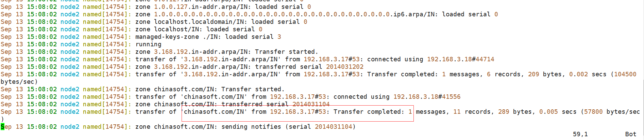Click 'managed-keys-zone' log entry text
The height and width of the screenshot is (140, 644).
click(167, 37)
